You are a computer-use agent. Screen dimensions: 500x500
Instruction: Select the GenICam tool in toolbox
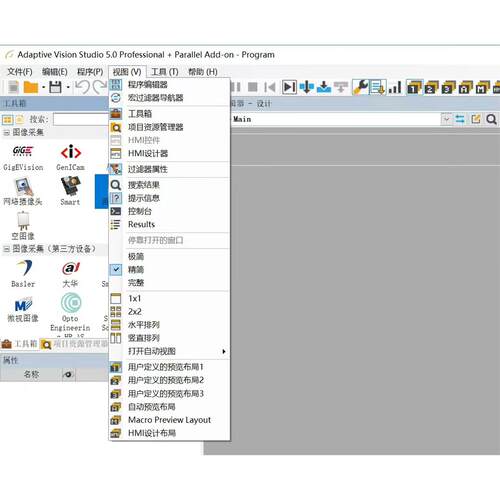[x=70, y=158]
